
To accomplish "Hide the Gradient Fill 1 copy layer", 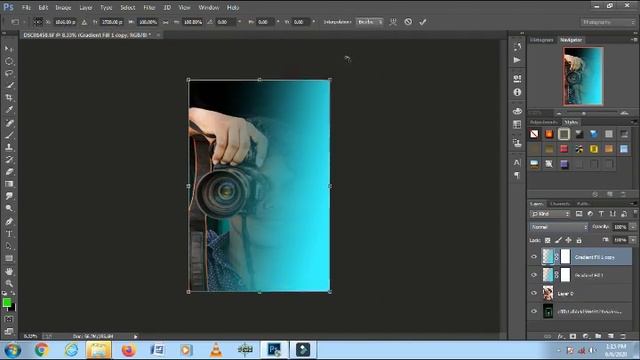I will coord(534,257).
